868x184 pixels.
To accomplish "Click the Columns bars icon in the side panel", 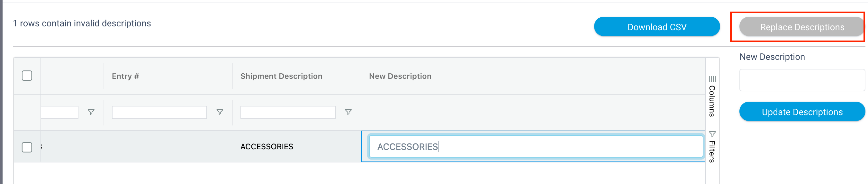I will [x=712, y=79].
